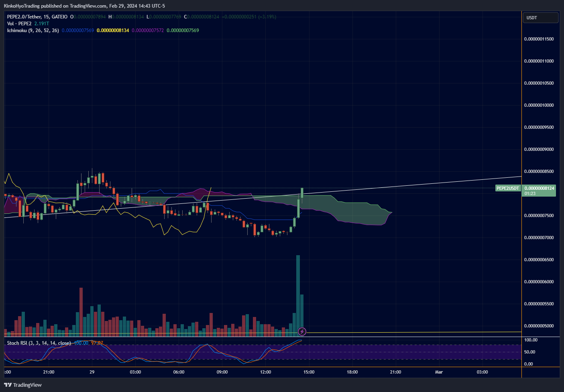This screenshot has width=564, height=392.
Task: Click the 18:00 time axis label
Action: coord(352,372)
